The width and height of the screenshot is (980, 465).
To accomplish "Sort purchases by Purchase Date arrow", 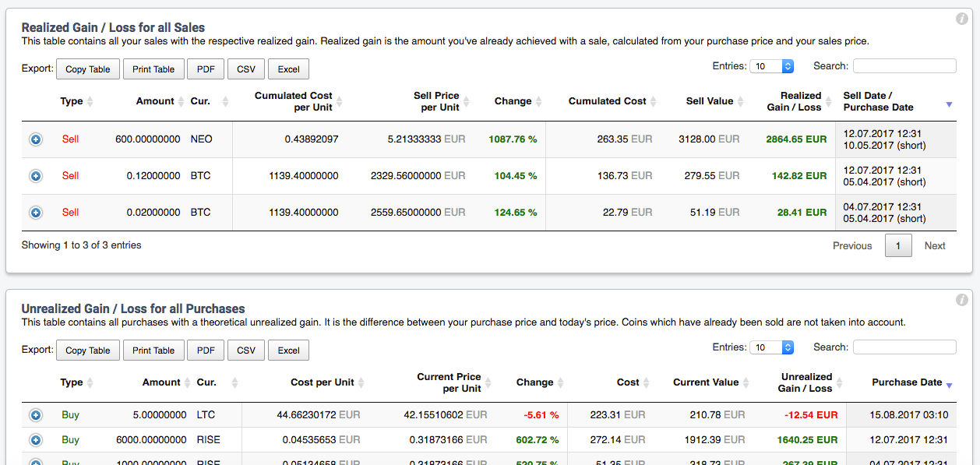I will [948, 385].
